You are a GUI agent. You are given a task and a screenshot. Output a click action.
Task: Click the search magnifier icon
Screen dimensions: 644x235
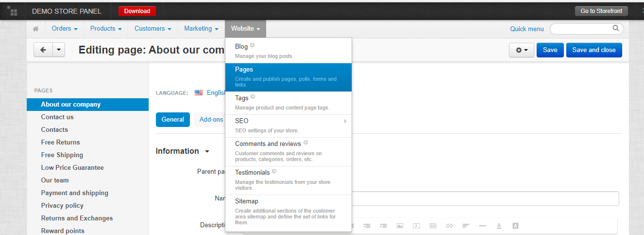tap(616, 28)
